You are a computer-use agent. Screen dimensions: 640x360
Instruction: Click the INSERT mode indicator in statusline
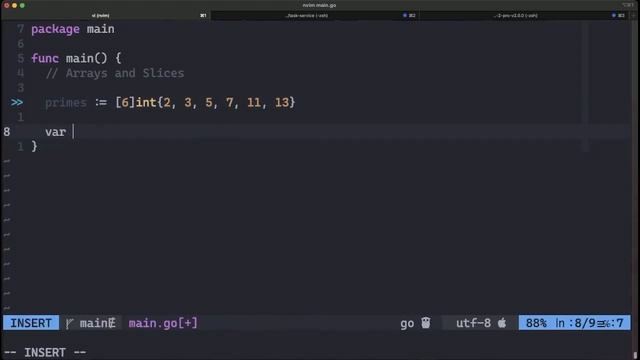tap(31, 323)
